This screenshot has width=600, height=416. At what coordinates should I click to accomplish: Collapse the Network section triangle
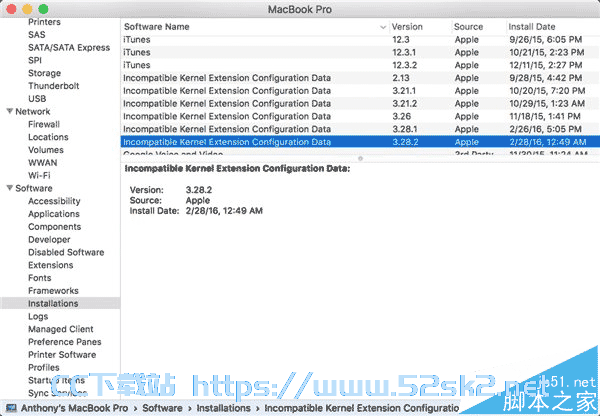tap(10, 111)
